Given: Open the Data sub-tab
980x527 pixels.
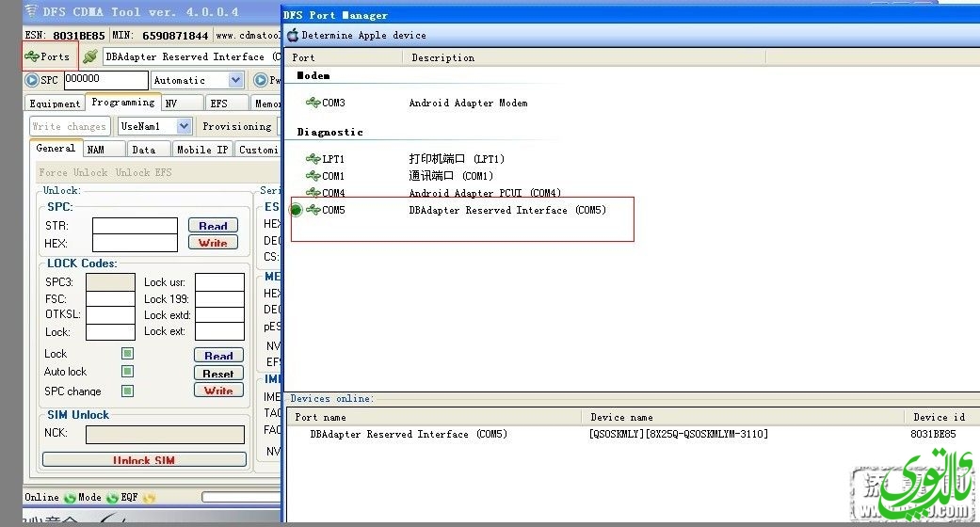Looking at the screenshot, I should 149,150.
